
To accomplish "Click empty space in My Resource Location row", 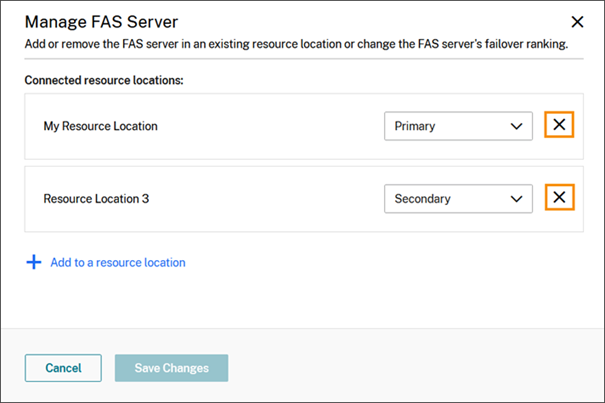I will (x=270, y=127).
